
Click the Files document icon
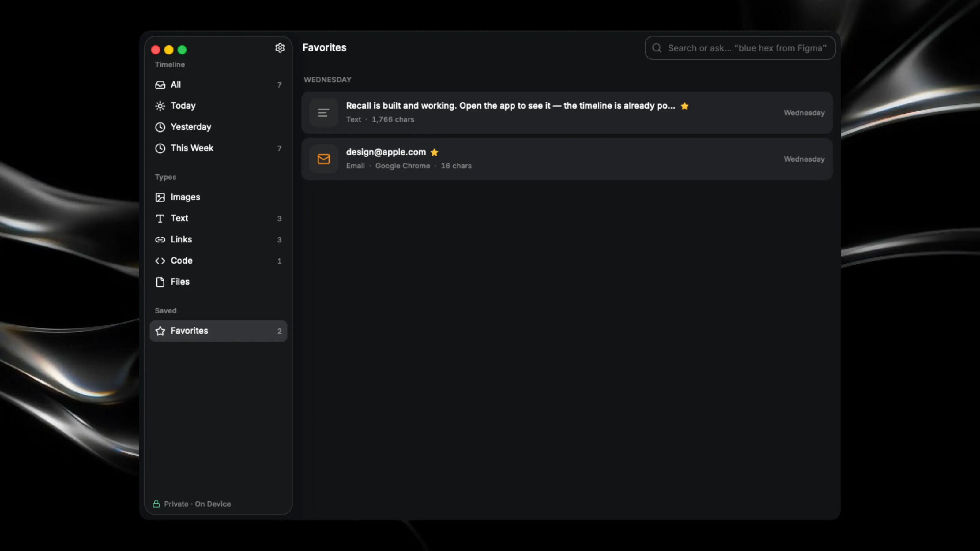(160, 282)
